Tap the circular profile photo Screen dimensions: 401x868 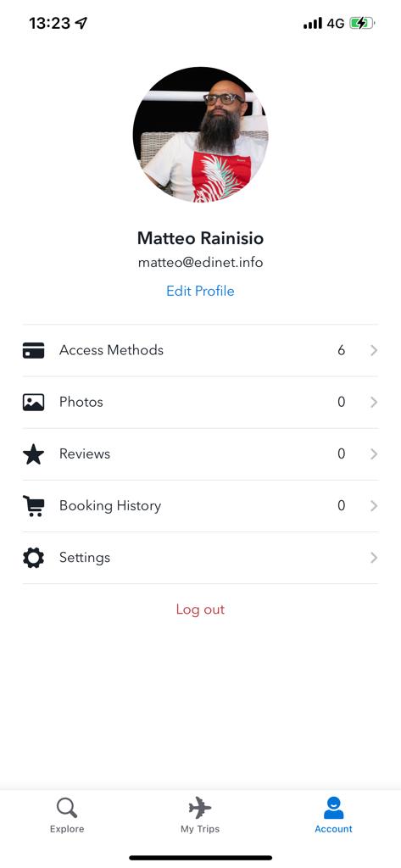pos(200,135)
